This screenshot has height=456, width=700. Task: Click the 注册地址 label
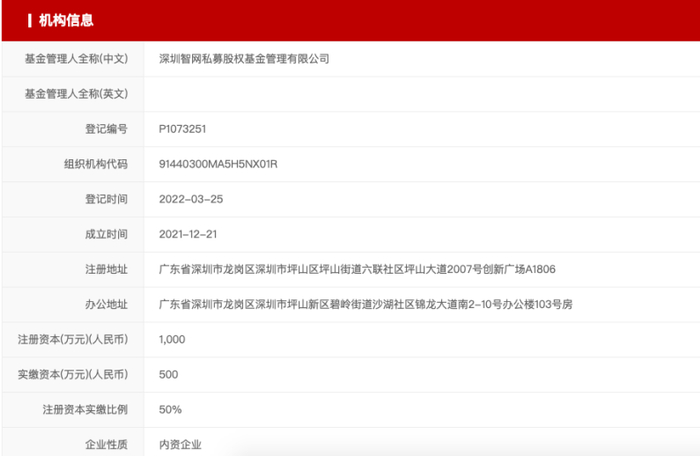(x=106, y=269)
